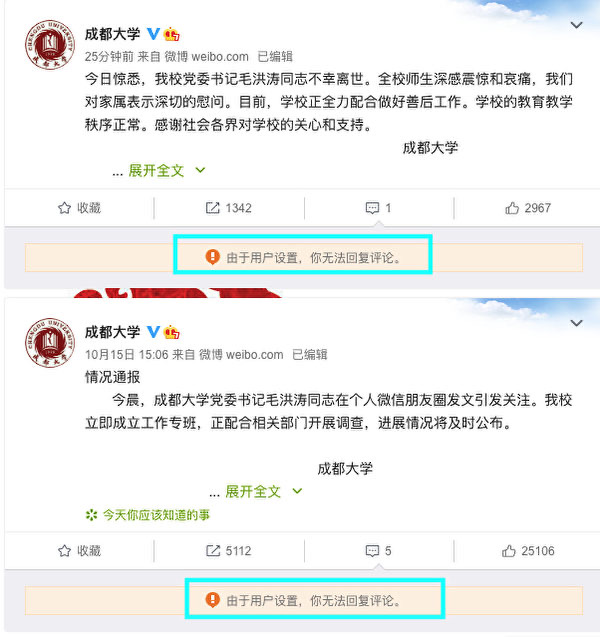Open 成都大学 profile name on first post
Screen dimensions: 600x637
[x=113, y=34]
